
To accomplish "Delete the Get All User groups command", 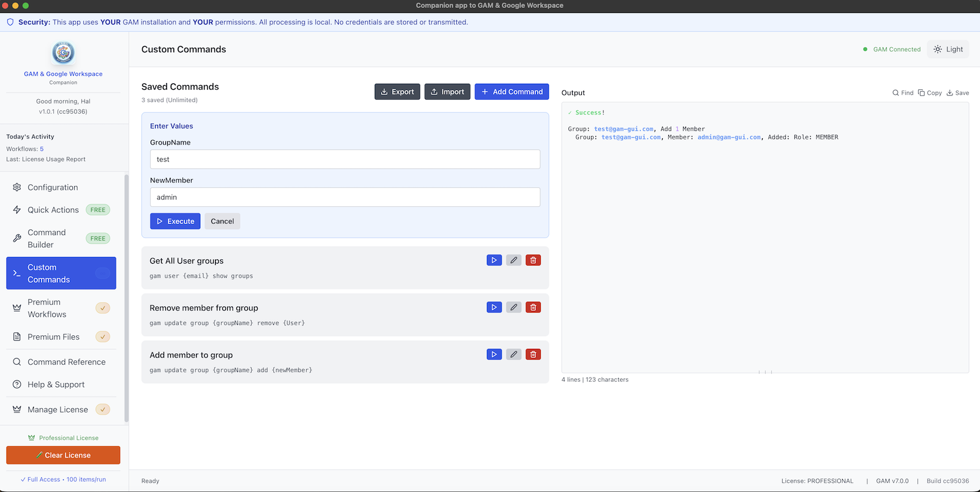I will 533,260.
